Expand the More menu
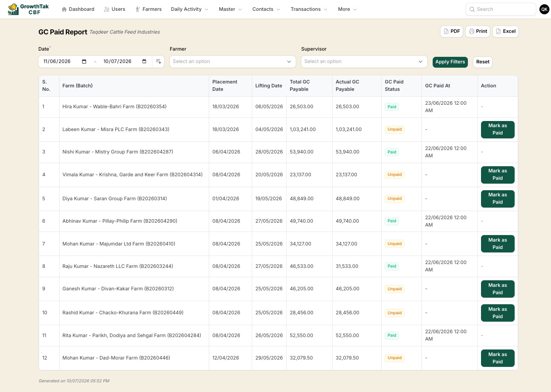The image size is (551, 392). 347,9
